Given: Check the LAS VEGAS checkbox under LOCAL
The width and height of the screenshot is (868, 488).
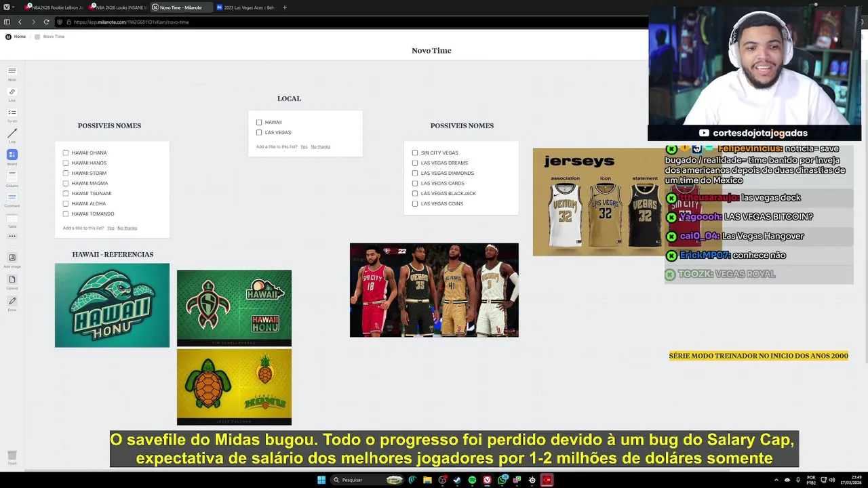Looking at the screenshot, I should pos(259,133).
